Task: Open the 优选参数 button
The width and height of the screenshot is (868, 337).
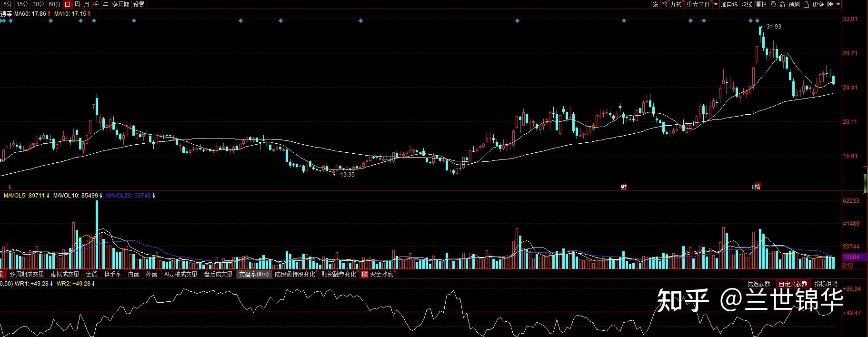Action: [758, 284]
